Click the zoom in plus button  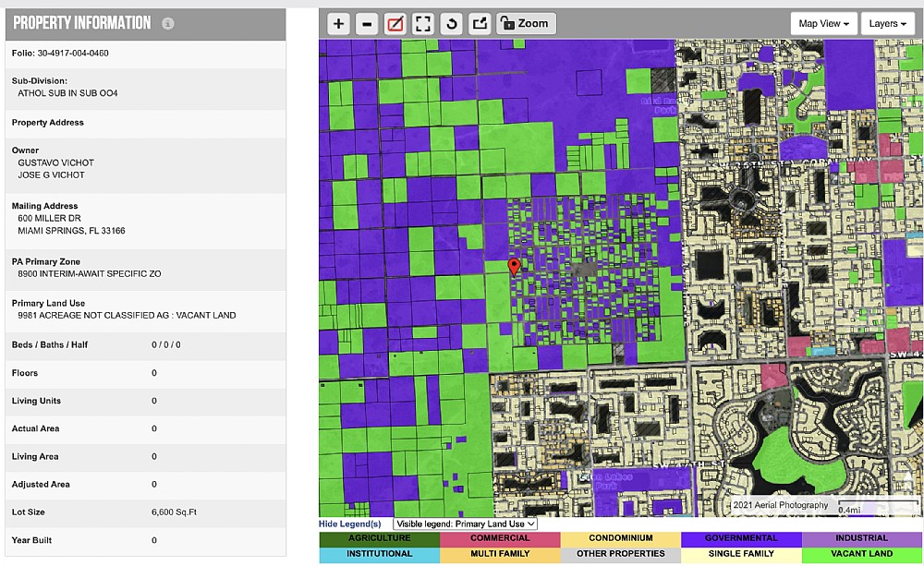point(339,24)
